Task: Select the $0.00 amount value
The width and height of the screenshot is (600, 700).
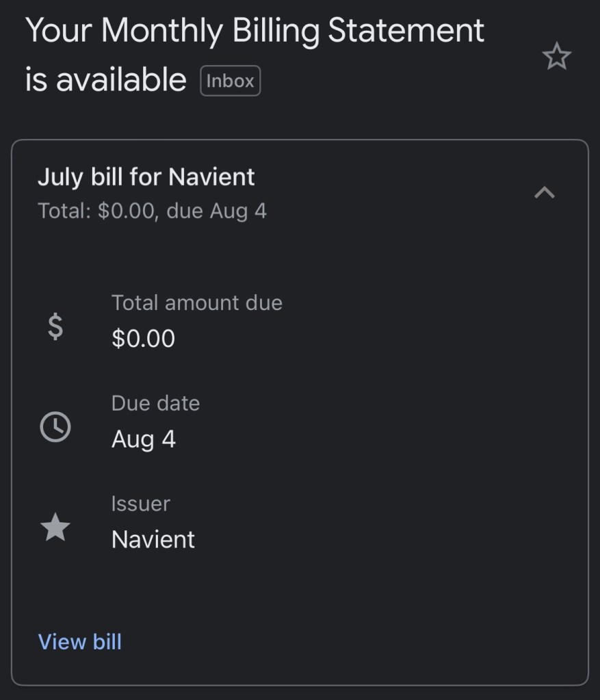Action: tap(143, 339)
